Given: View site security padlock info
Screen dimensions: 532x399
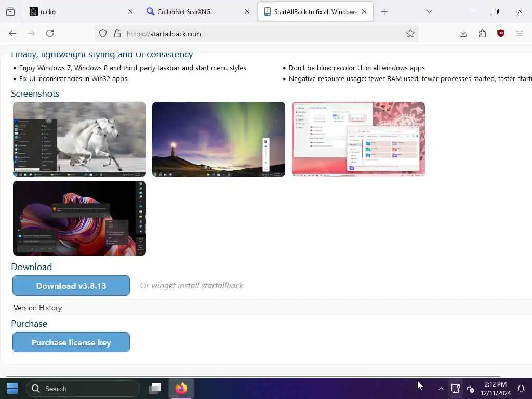Looking at the screenshot, I should [x=117, y=33].
